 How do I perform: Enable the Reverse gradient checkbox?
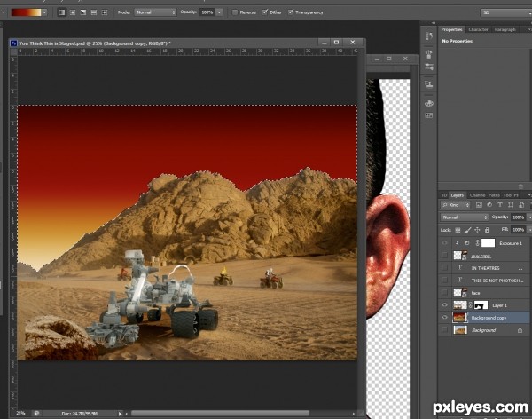[x=234, y=12]
